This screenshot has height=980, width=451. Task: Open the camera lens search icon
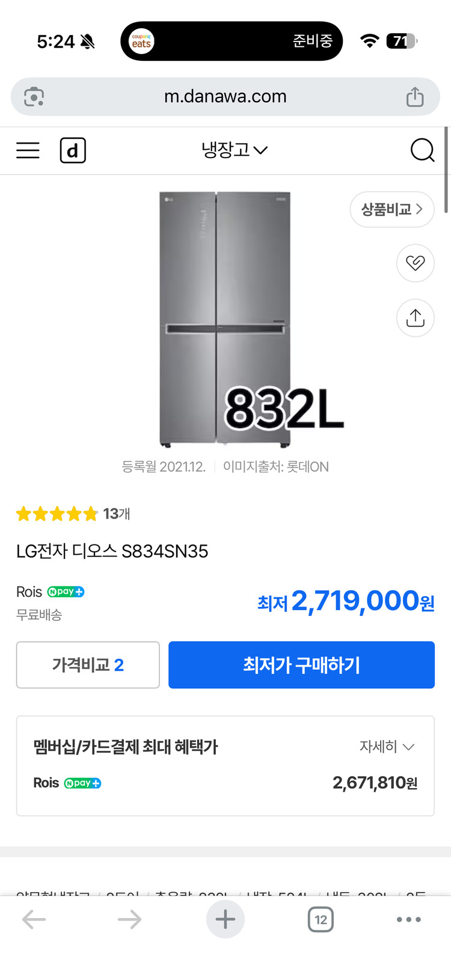tap(34, 97)
